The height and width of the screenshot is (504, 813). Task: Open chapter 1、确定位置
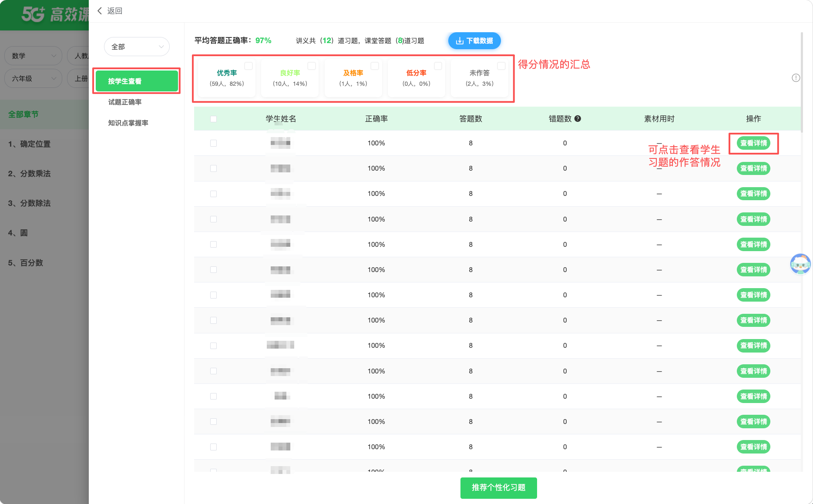click(x=44, y=144)
